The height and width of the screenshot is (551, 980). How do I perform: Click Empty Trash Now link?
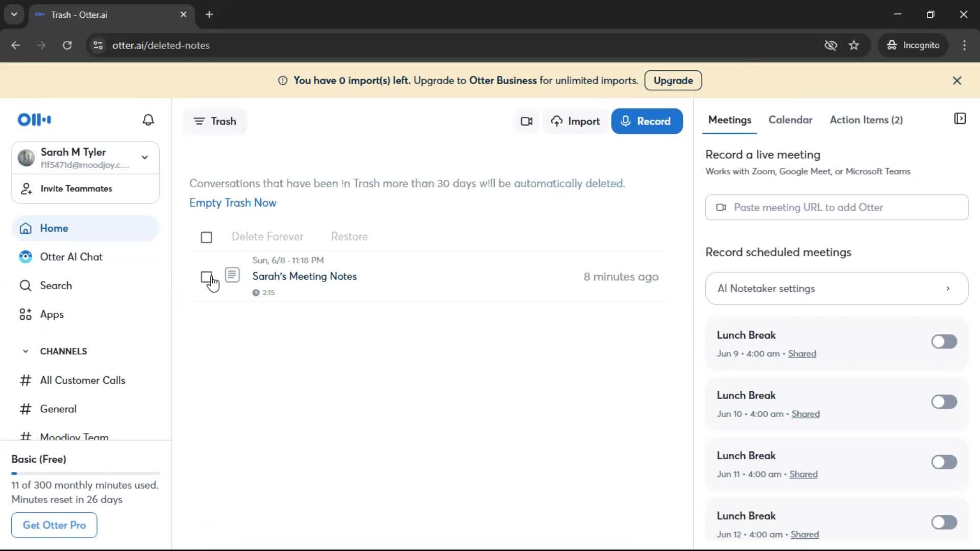[x=233, y=203]
